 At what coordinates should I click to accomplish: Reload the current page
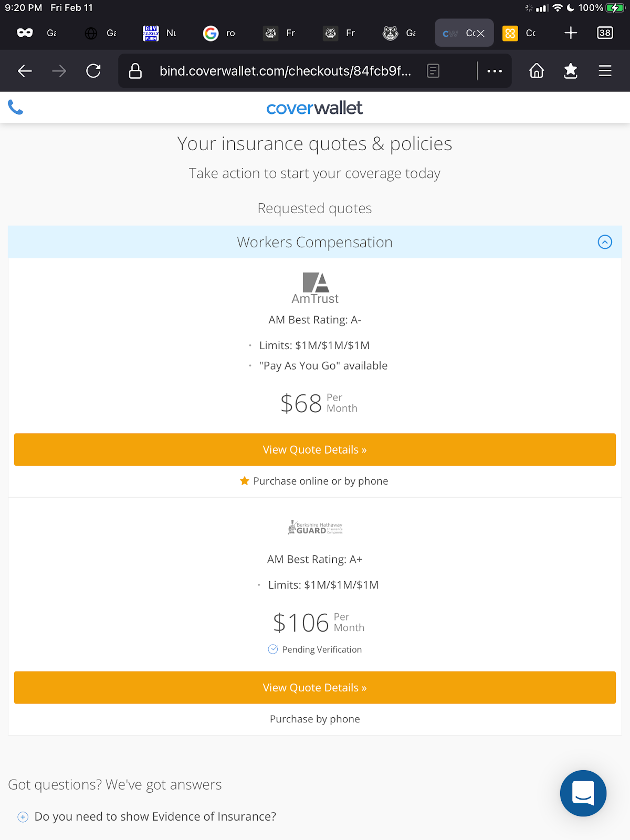[x=93, y=71]
